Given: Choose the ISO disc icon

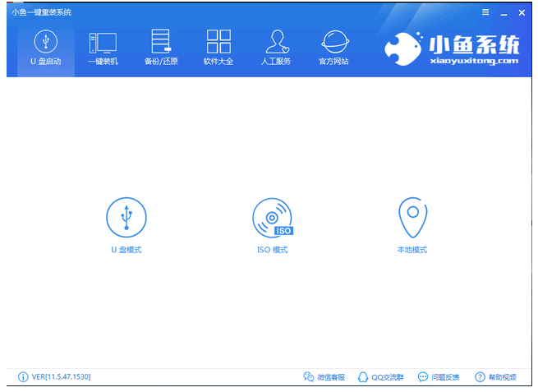Looking at the screenshot, I should click(272, 219).
